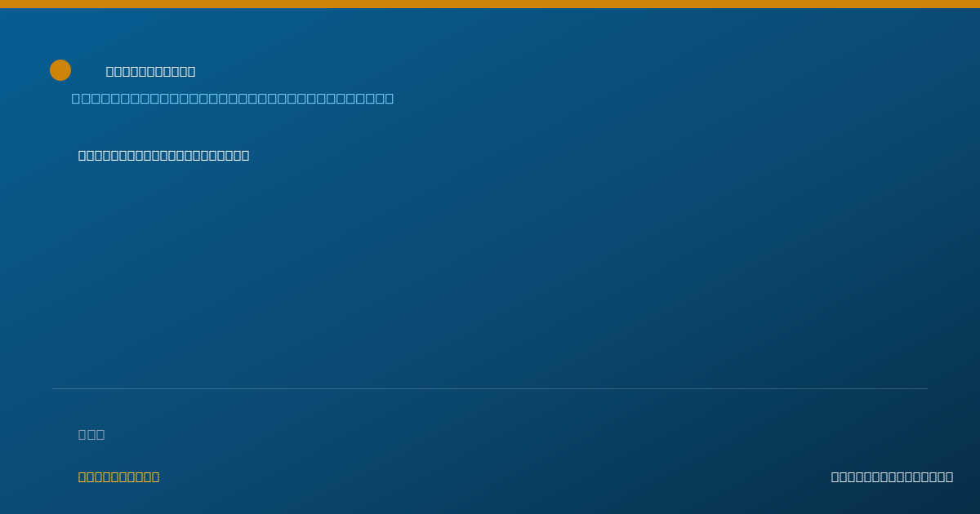980x514 pixels.
Task: Click the thin horizontal divider line
Action: [x=490, y=389]
